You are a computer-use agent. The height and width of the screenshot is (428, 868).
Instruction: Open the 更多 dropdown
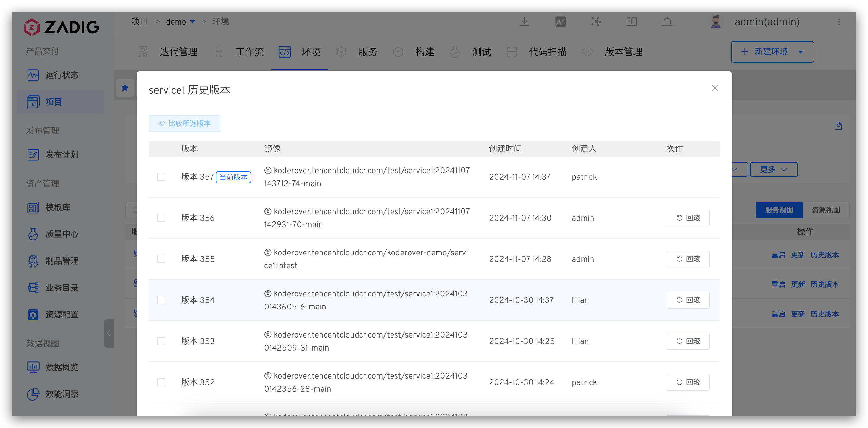[773, 169]
